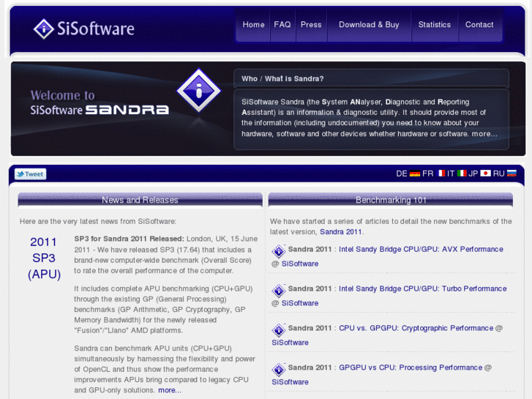Click the large Sandra diamond info icon

click(199, 90)
